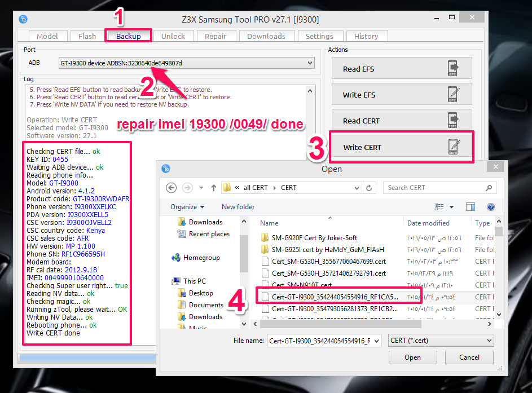Image resolution: width=532 pixels, height=393 pixels.
Task: View the History tab
Action: 366,36
